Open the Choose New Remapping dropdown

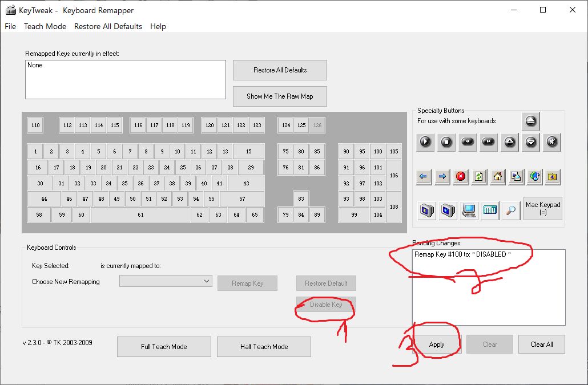click(x=166, y=281)
